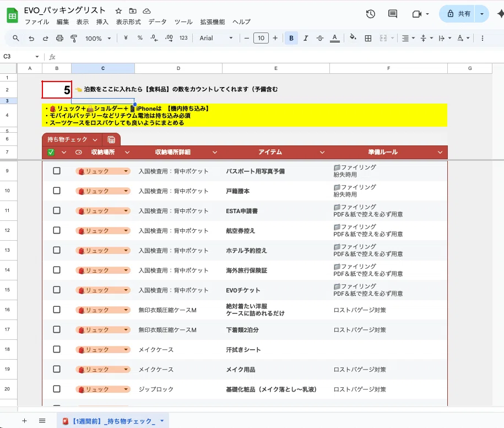Show the all sheets list

click(42, 421)
